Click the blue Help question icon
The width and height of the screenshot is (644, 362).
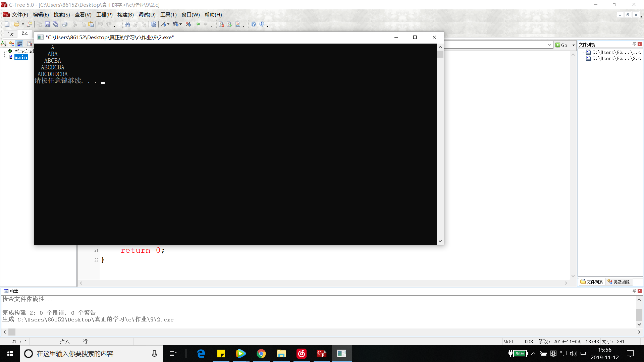click(254, 24)
